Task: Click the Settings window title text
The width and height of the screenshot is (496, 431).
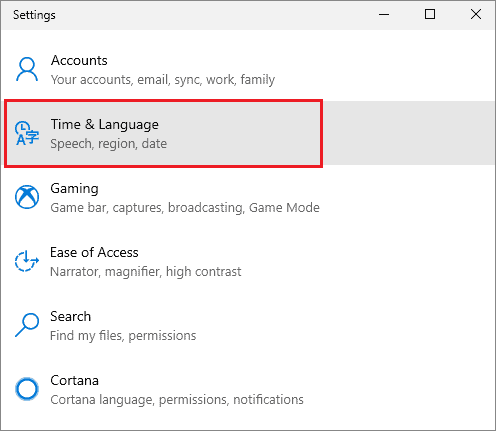Action: pyautogui.click(x=34, y=15)
